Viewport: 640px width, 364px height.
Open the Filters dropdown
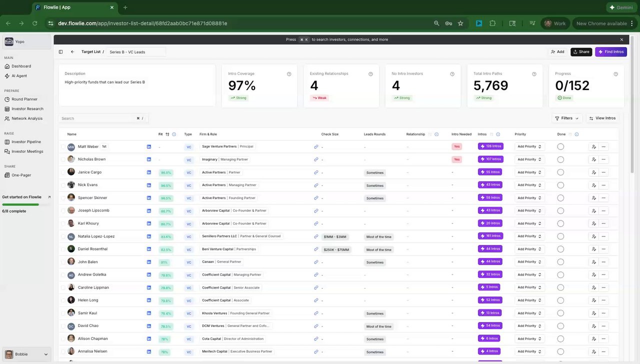click(566, 118)
